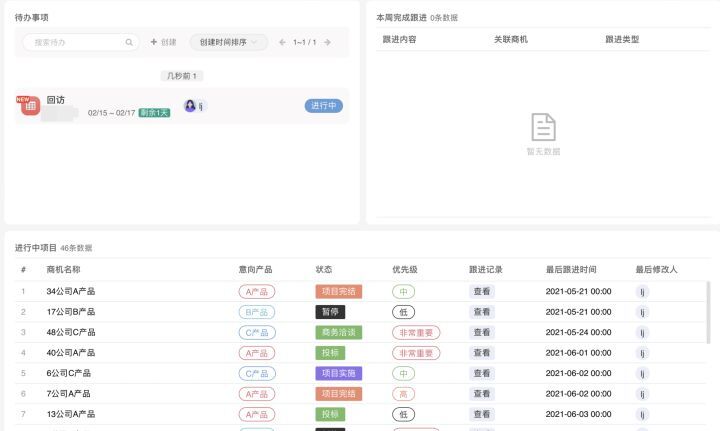This screenshot has height=431, width=720.
Task: Click 查看 for 48公司C产品 row
Action: [x=482, y=332]
